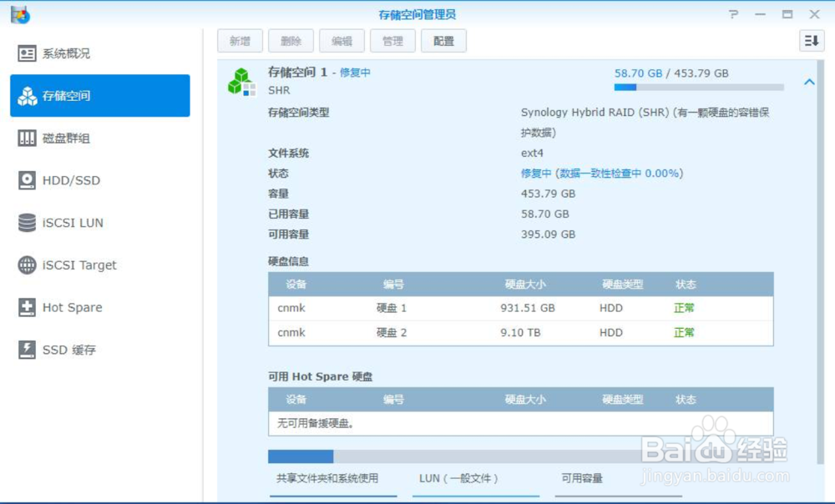
Task: Click the LUN (一般文件) legend label
Action: coord(458,478)
